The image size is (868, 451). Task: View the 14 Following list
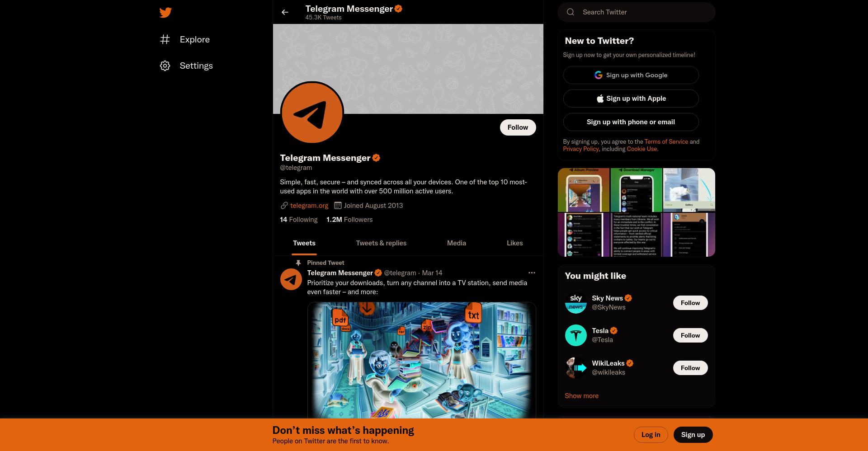coord(298,220)
